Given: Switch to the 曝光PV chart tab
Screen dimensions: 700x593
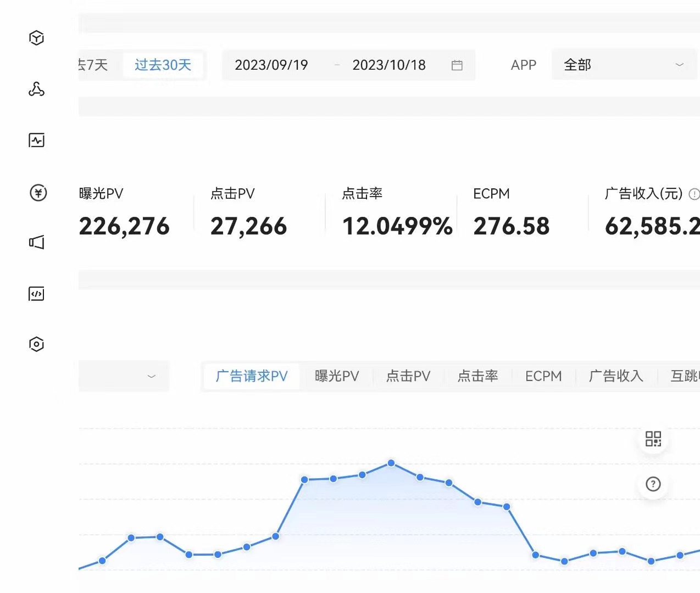Looking at the screenshot, I should point(337,376).
